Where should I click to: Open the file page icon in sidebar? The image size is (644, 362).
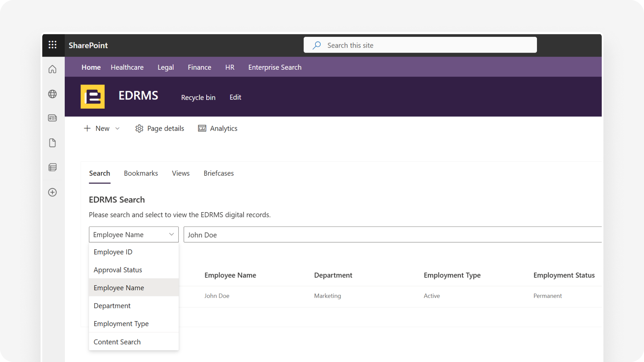(52, 143)
